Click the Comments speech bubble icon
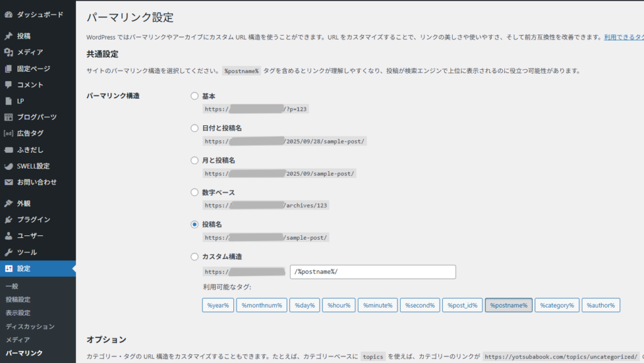Screen dimensions: 644x363 pos(8,85)
